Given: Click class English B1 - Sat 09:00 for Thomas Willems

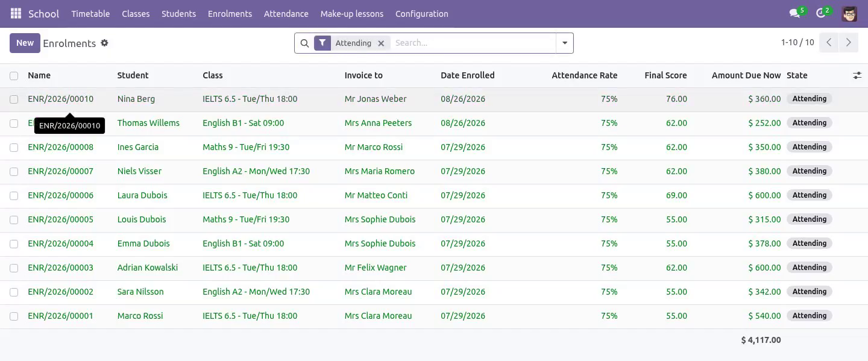Looking at the screenshot, I should click(244, 123).
